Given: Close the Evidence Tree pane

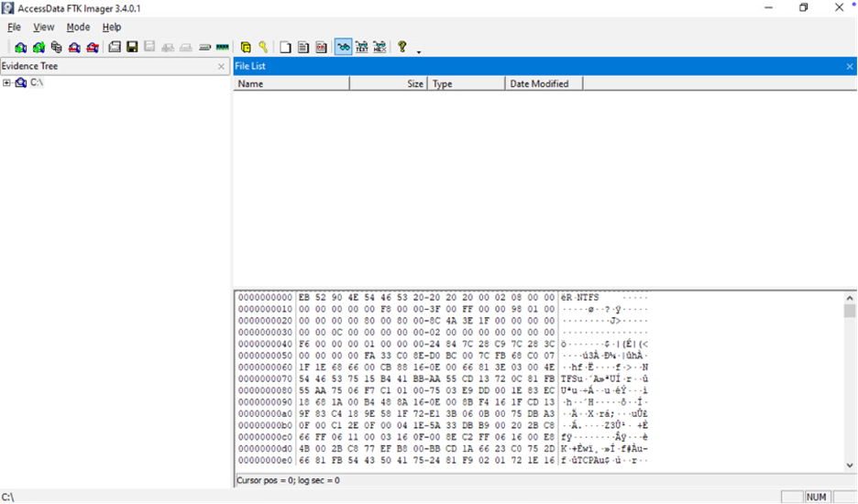Looking at the screenshot, I should pos(221,67).
